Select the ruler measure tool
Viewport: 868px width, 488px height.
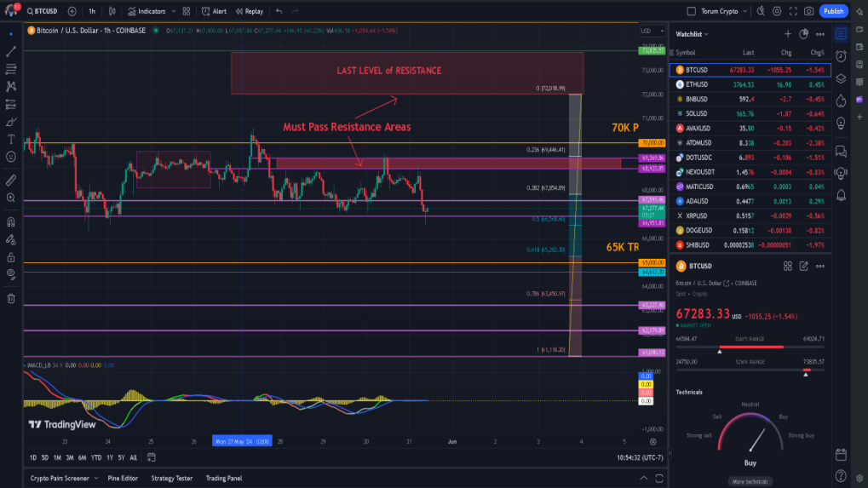[x=11, y=181]
